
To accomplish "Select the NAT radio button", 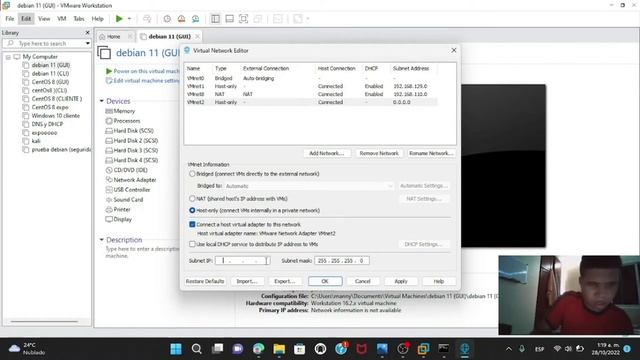I will pos(192,198).
